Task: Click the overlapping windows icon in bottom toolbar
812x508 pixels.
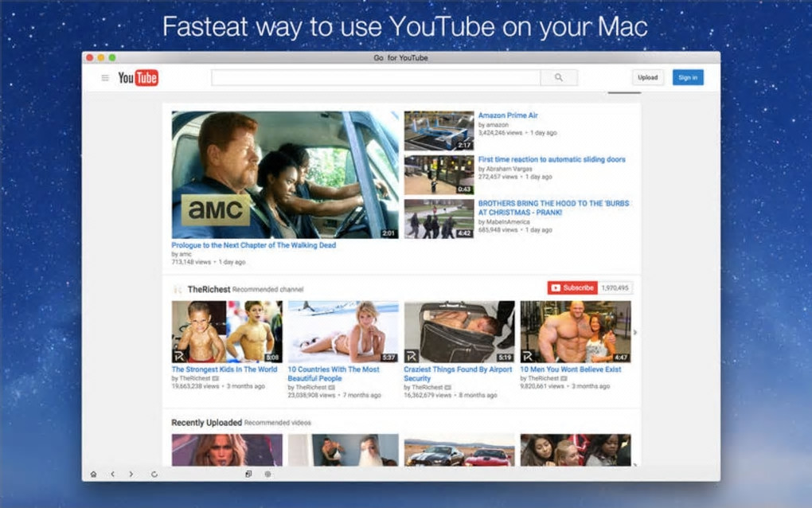Action: tap(248, 474)
